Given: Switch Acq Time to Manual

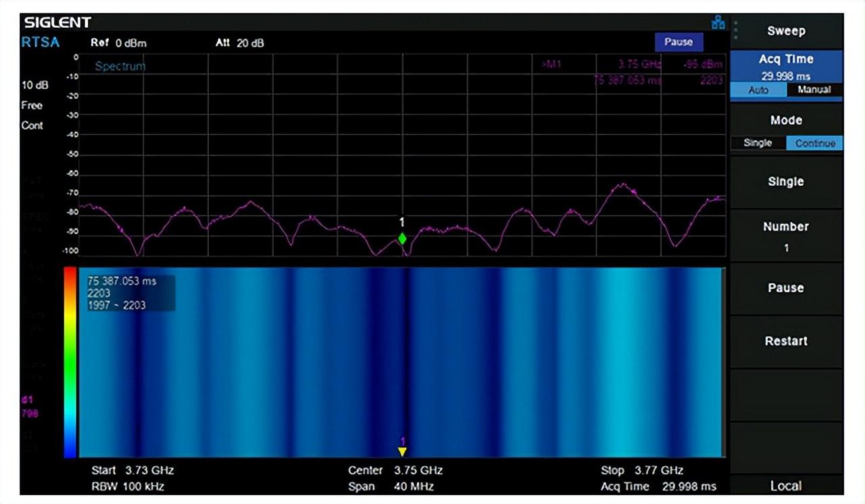Looking at the screenshot, I should point(814,90).
